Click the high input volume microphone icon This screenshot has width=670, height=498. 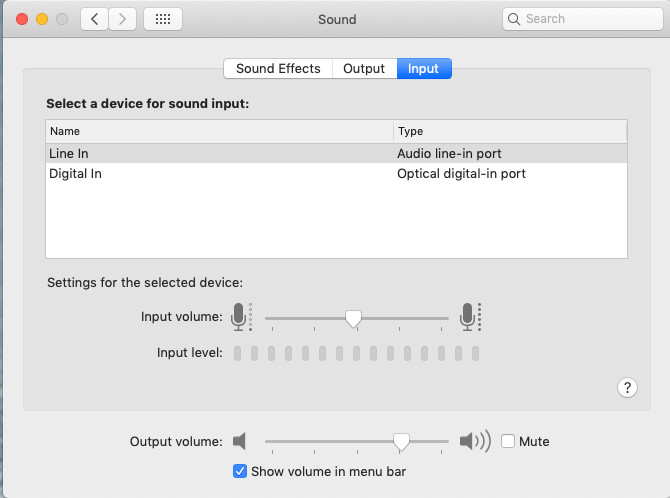click(469, 317)
